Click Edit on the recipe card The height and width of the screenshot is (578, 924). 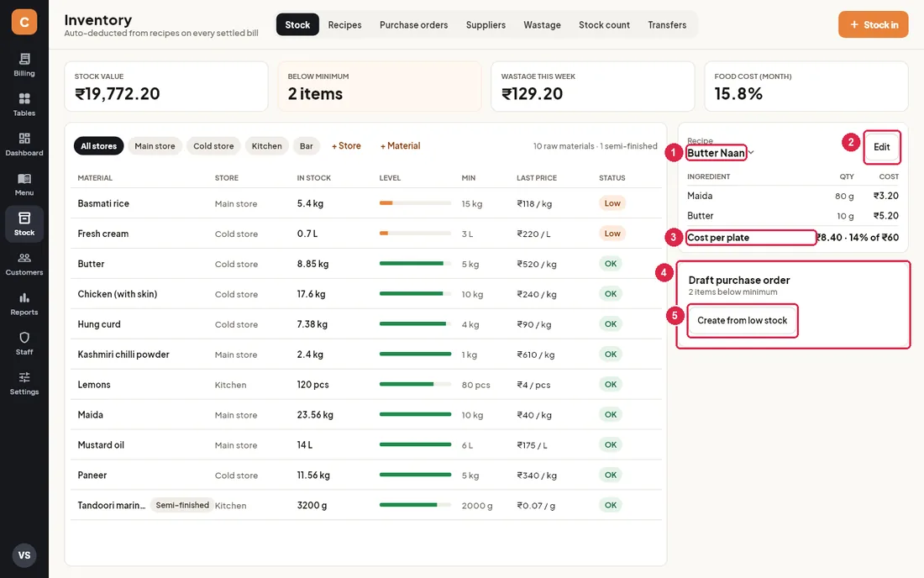pyautogui.click(x=881, y=147)
